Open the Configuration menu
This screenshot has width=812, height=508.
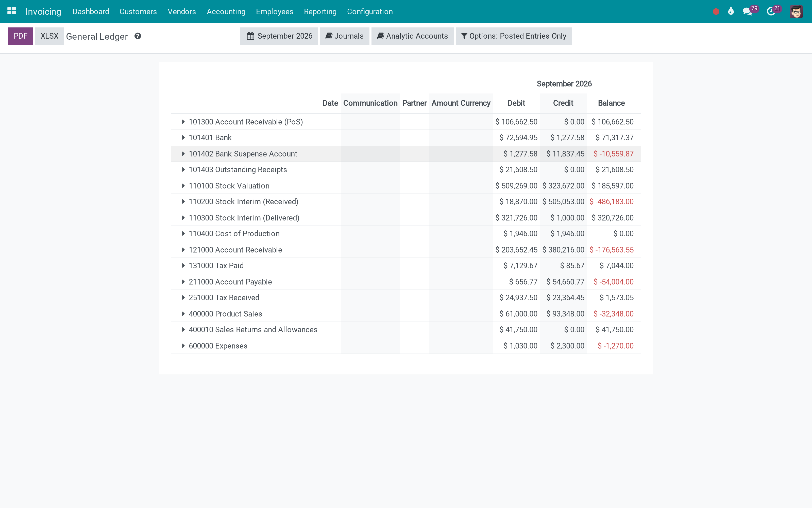370,11
